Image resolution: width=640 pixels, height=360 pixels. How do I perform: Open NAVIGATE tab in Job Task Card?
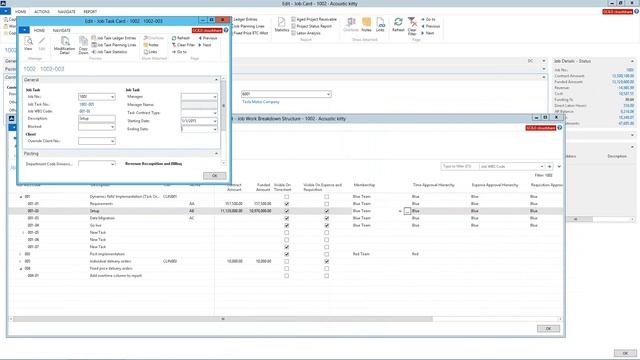(x=62, y=31)
